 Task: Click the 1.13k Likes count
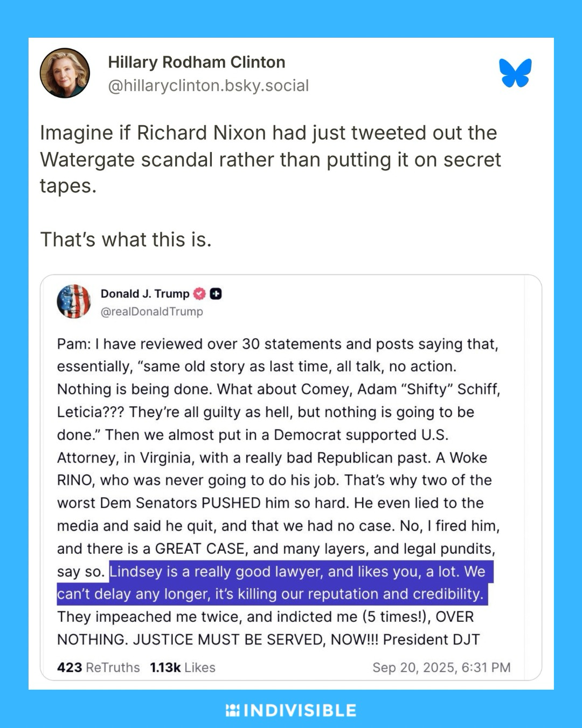(x=182, y=668)
